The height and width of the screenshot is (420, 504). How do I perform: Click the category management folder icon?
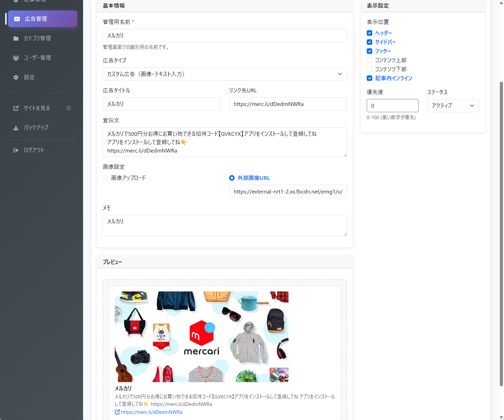coord(16,39)
